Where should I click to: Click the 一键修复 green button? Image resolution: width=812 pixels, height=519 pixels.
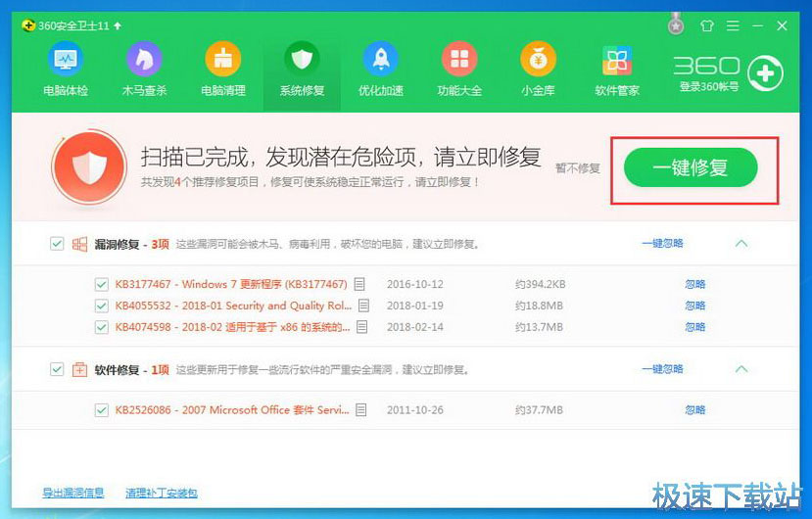tap(691, 167)
